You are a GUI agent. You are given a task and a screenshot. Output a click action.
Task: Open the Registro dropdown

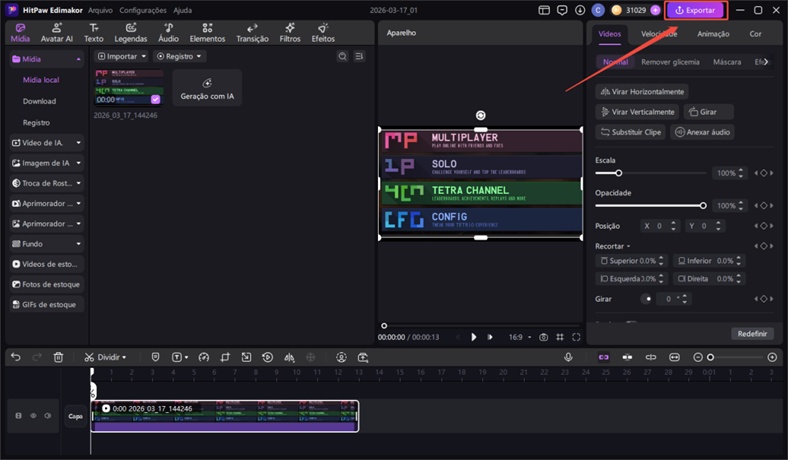(179, 56)
